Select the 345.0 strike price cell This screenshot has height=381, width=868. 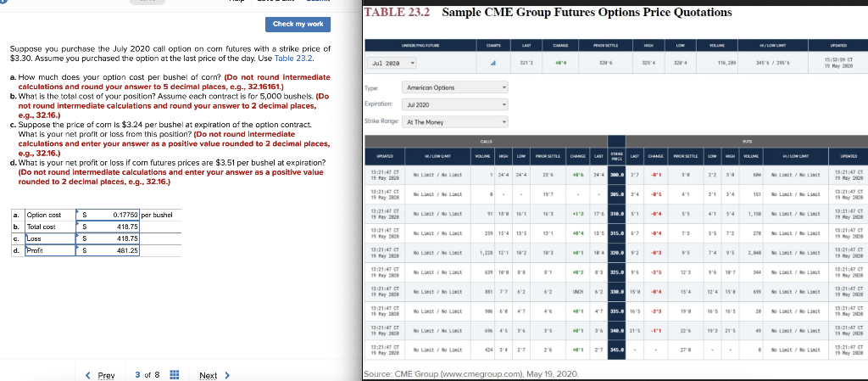click(x=617, y=350)
